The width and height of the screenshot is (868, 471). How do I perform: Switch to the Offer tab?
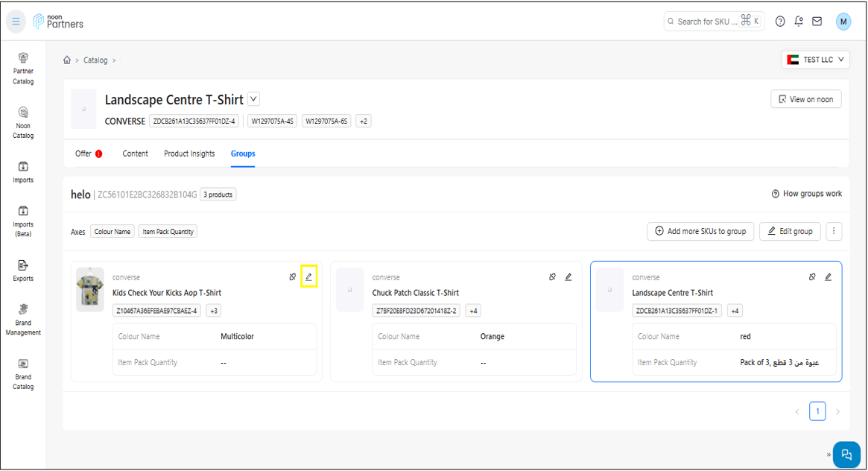coord(83,154)
